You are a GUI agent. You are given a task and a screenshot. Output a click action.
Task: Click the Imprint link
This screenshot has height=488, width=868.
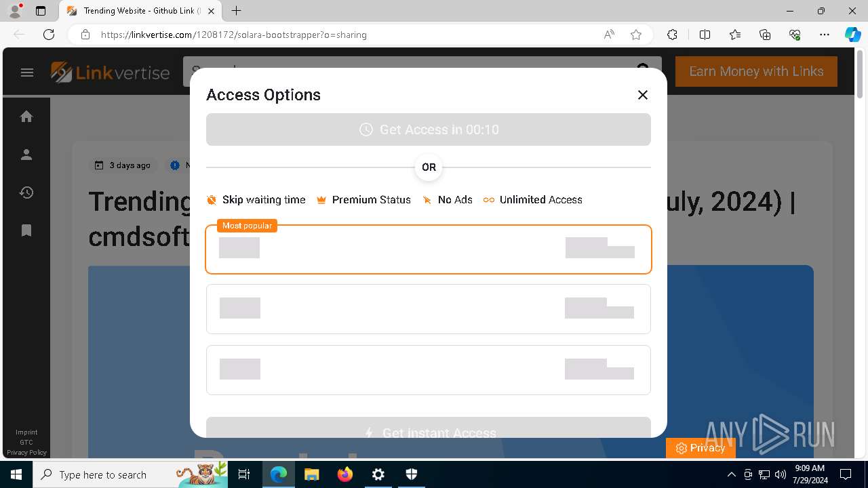pos(26,432)
